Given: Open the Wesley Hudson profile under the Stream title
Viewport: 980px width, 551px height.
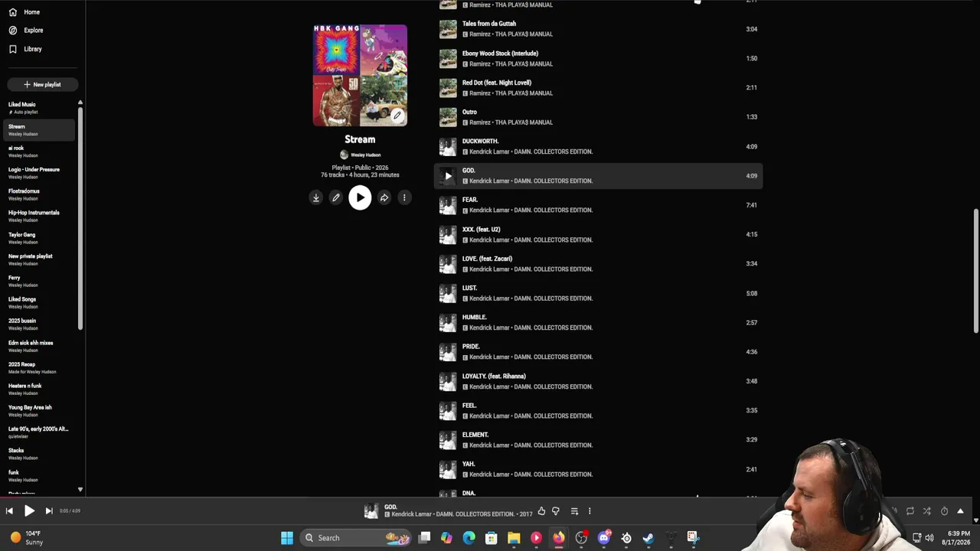Looking at the screenshot, I should [360, 155].
